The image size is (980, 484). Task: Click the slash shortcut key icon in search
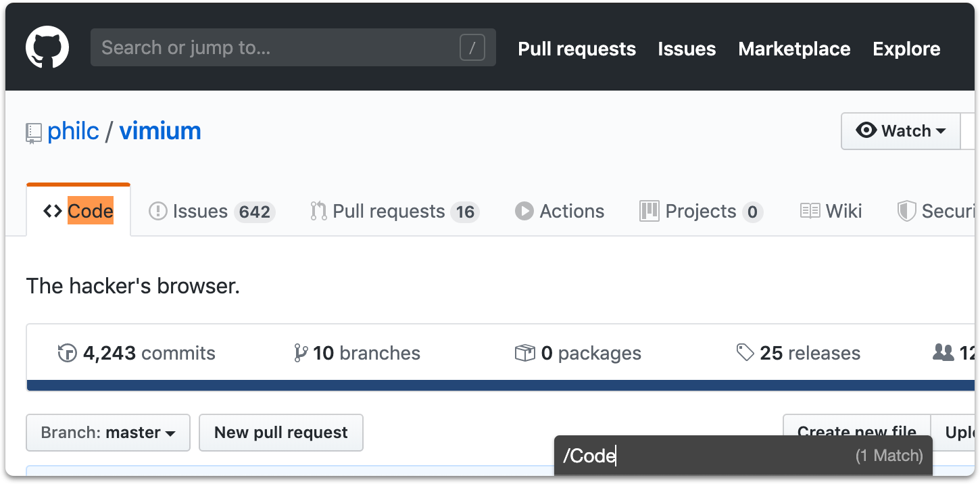(x=472, y=48)
